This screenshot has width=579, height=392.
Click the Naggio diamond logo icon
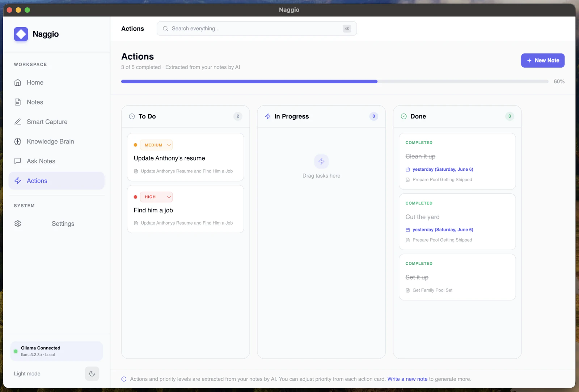(21, 34)
